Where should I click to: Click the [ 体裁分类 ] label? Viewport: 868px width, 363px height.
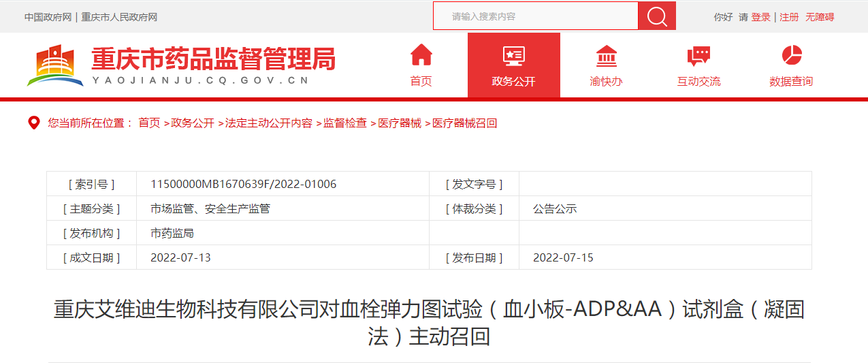tap(475, 208)
